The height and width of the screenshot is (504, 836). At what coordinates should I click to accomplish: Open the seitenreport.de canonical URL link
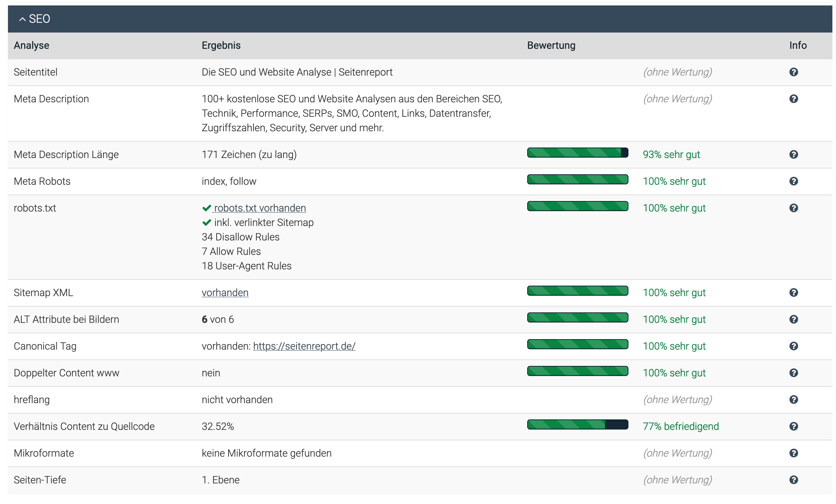[x=304, y=346]
